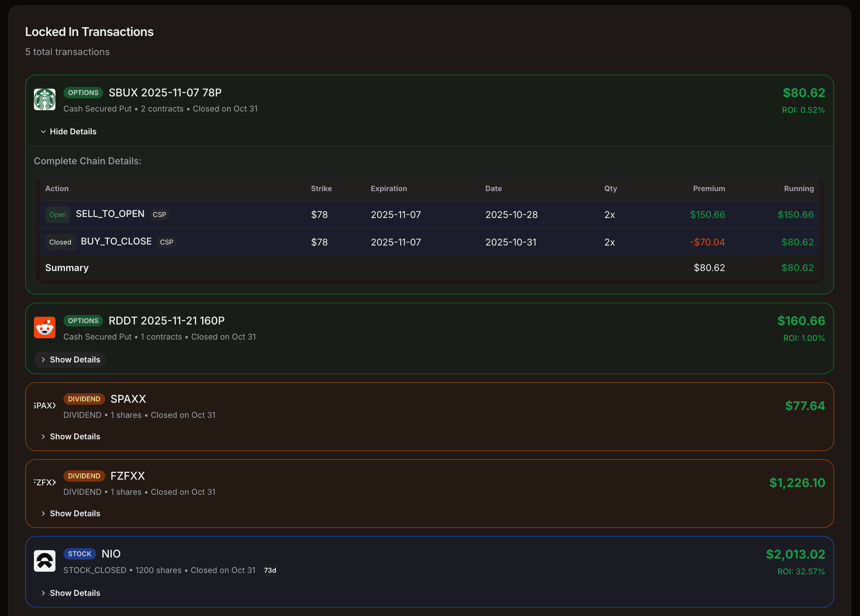Click the DIVIDEND badge on FZFXX card
860x616 pixels.
[84, 476]
